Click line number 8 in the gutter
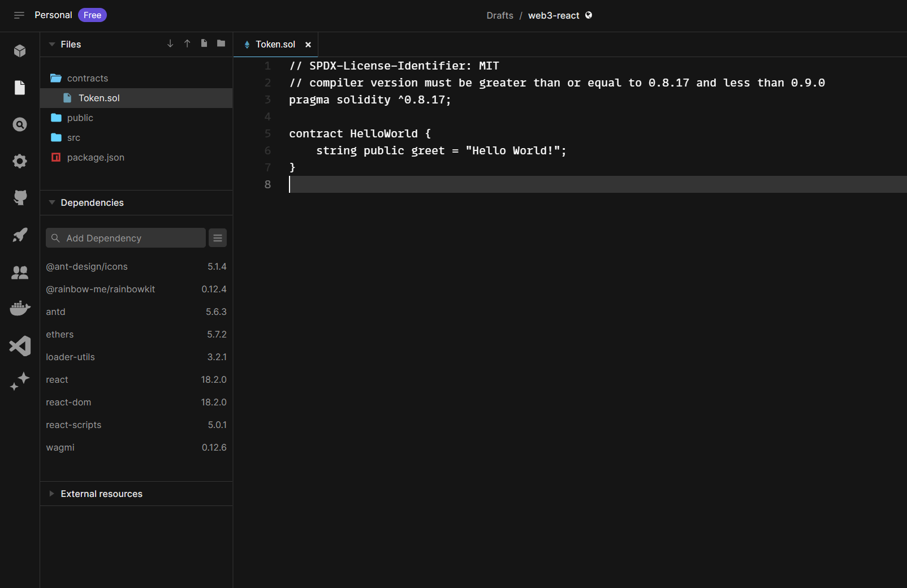 point(267,185)
